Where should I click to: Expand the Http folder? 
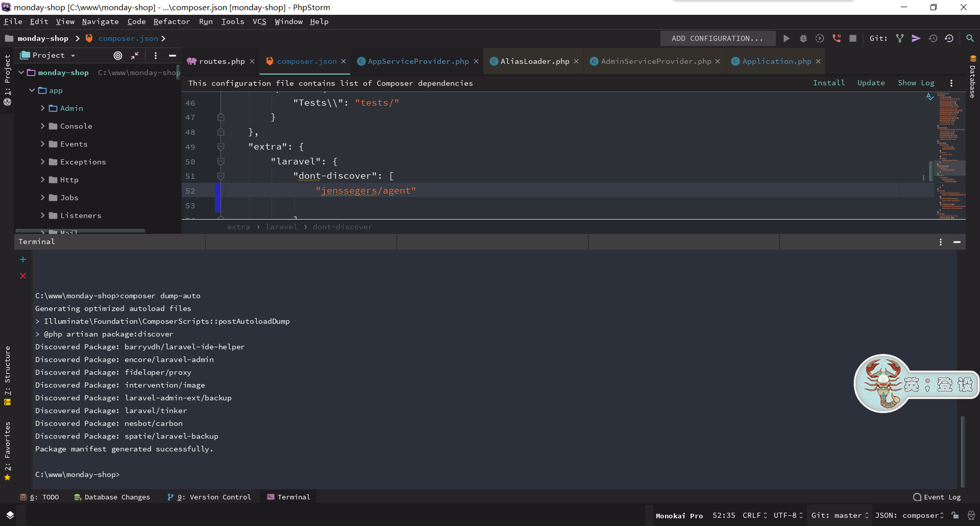point(43,180)
